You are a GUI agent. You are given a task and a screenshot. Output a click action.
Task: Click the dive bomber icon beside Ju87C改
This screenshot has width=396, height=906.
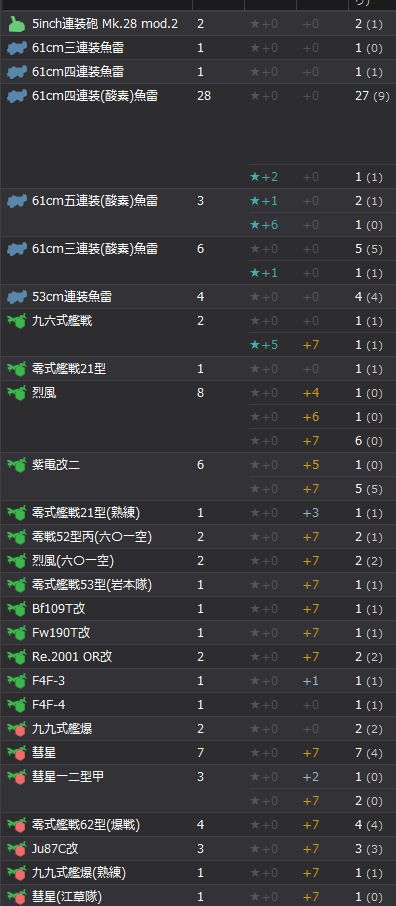[17, 849]
